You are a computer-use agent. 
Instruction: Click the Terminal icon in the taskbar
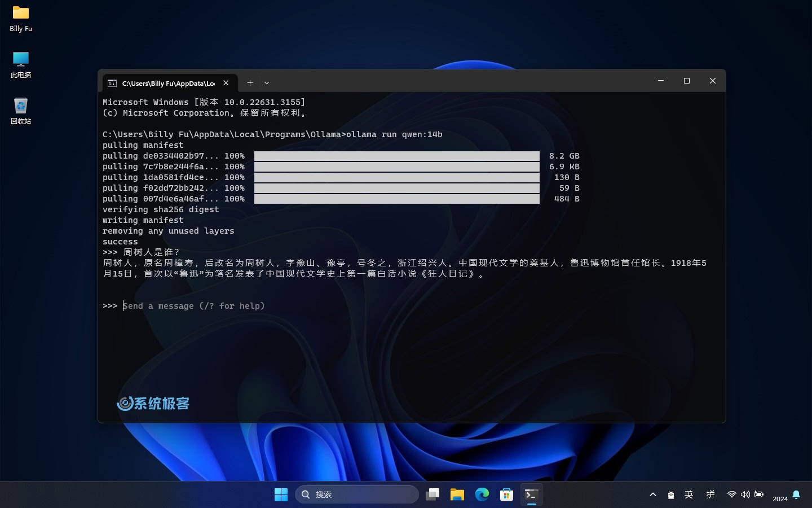tap(531, 494)
